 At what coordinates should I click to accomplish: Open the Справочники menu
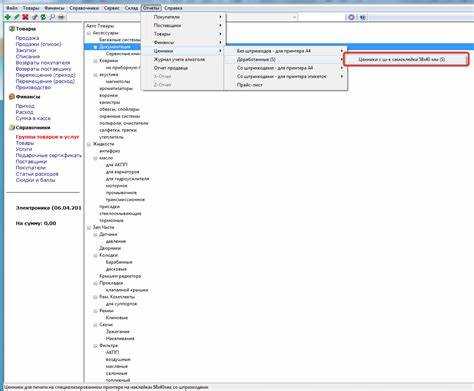click(x=84, y=8)
